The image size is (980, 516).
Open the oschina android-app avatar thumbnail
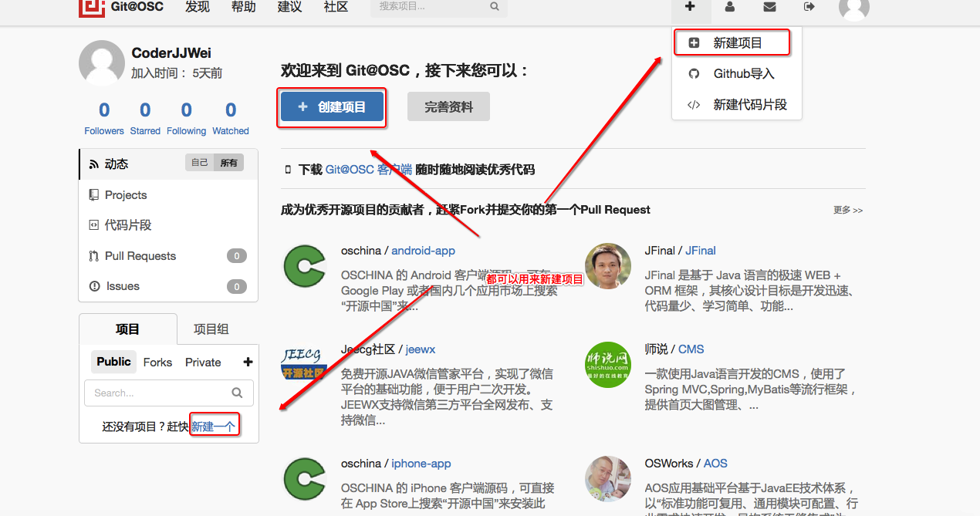tap(304, 266)
